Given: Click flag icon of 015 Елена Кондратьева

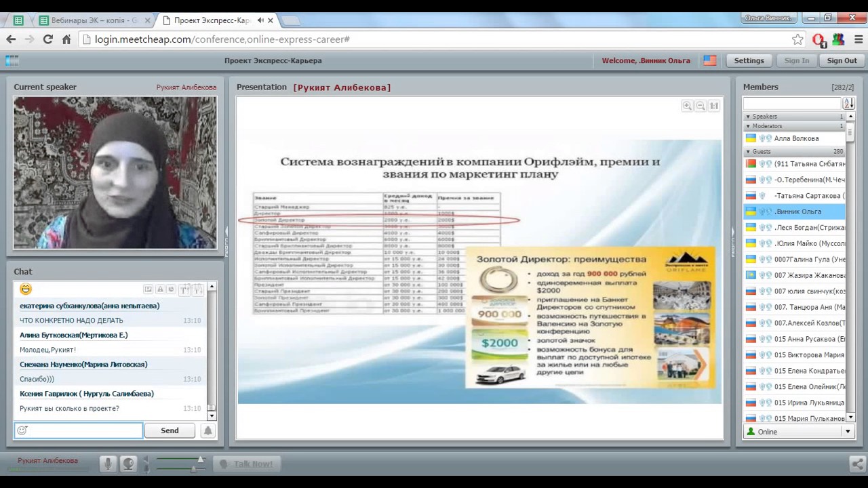Looking at the screenshot, I should 751,371.
